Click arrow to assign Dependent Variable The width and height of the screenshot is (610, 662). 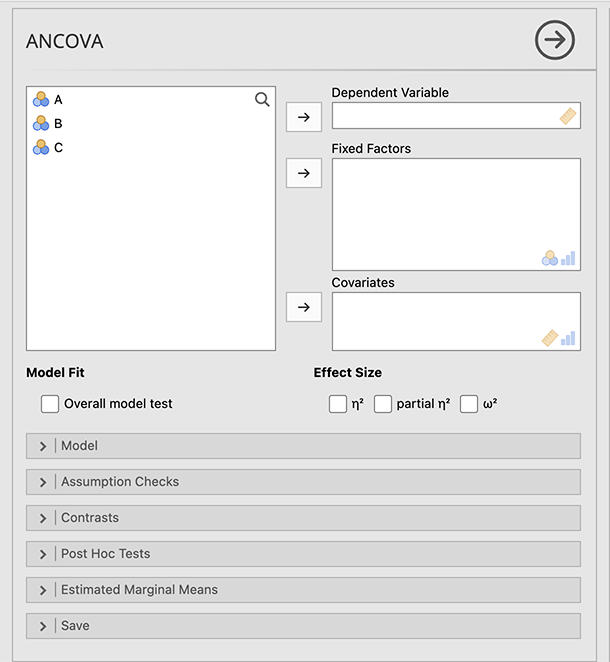tap(304, 117)
